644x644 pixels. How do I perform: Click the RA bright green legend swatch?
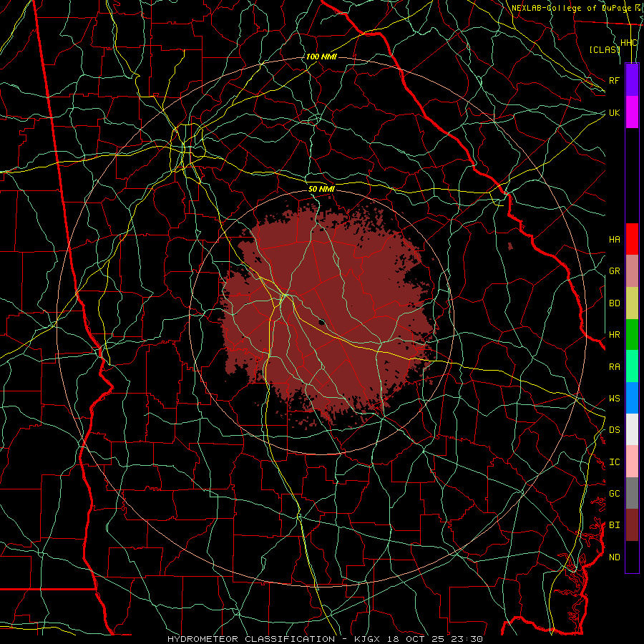pos(632,366)
